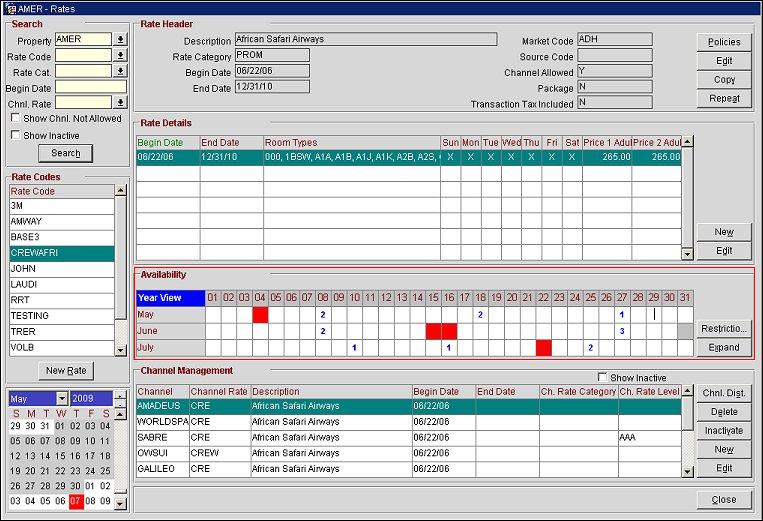This screenshot has height=521, width=763.
Task: Click the Search button
Action: 65,153
